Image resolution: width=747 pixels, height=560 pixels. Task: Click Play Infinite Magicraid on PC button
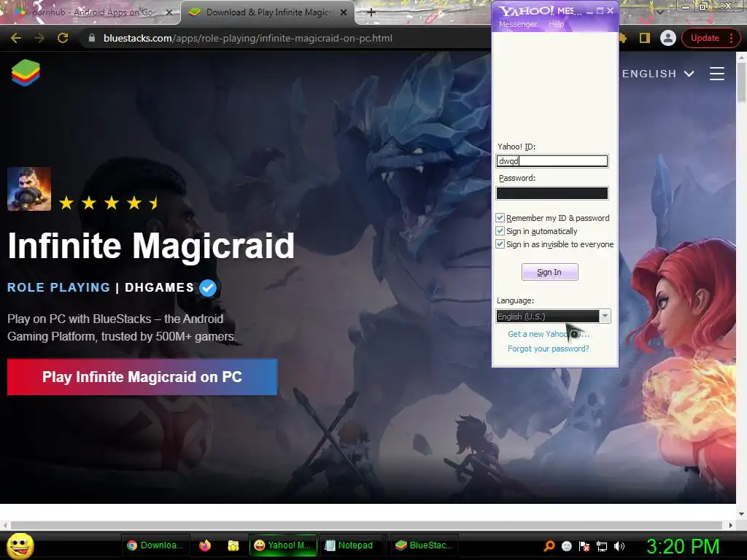142,377
